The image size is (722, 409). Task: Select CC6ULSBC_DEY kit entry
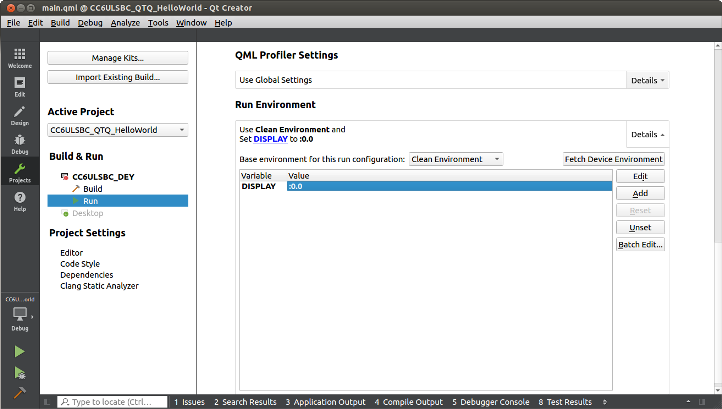pos(103,177)
